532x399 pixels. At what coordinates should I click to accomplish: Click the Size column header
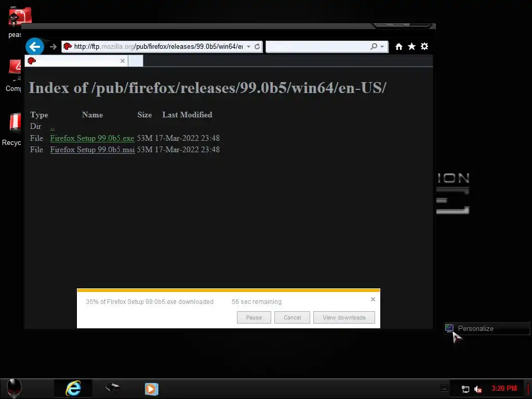(x=144, y=115)
